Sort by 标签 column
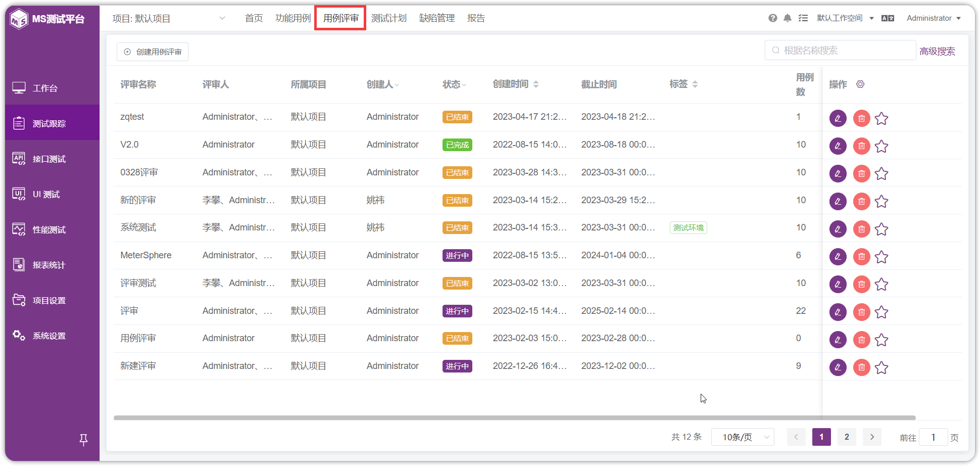 pos(683,84)
